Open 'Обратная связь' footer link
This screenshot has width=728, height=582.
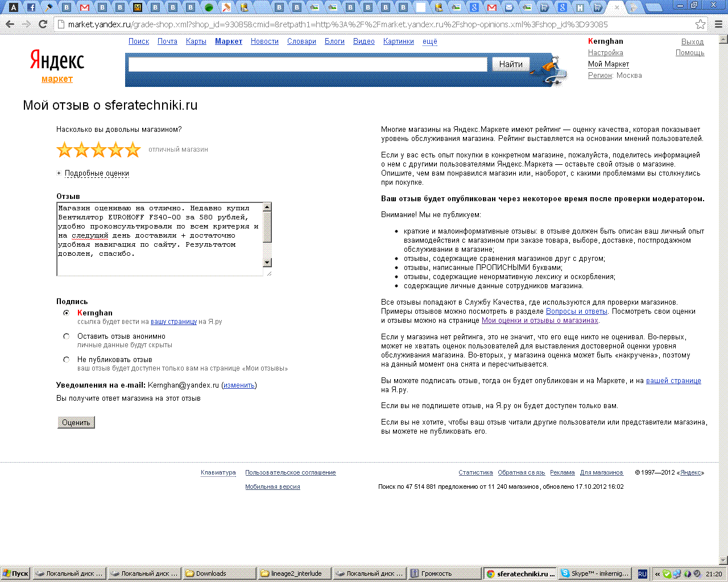click(522, 473)
